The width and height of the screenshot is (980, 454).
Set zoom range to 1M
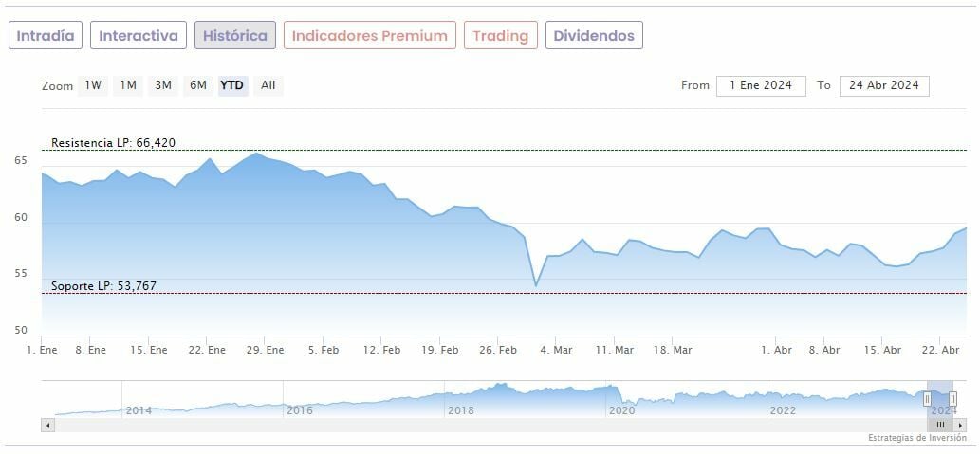[128, 85]
